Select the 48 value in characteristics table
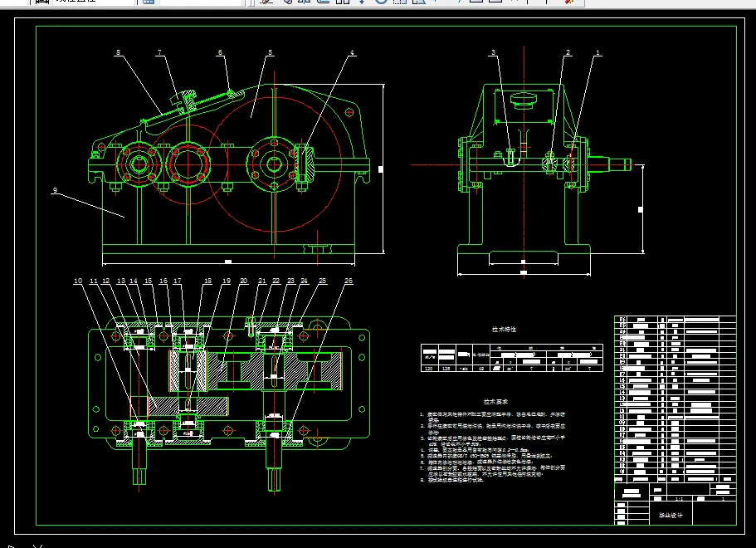Viewport: 756px width, 548px height. tap(481, 368)
